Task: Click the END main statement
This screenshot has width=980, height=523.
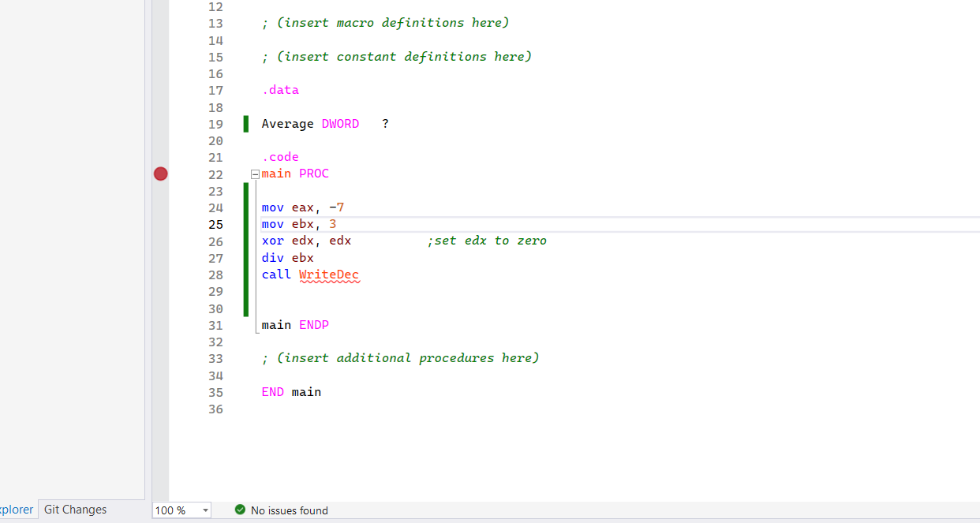Action: 291,391
